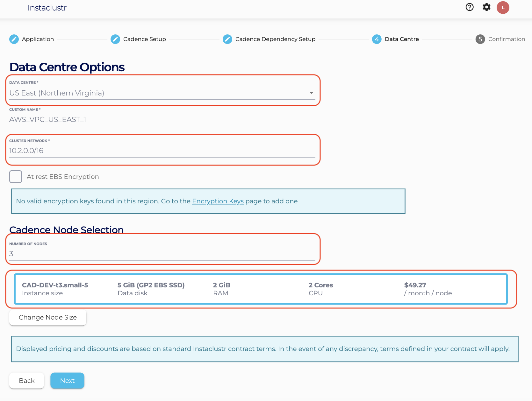This screenshot has width=532, height=401.
Task: Click the Confirmation step 5 icon
Action: [480, 39]
